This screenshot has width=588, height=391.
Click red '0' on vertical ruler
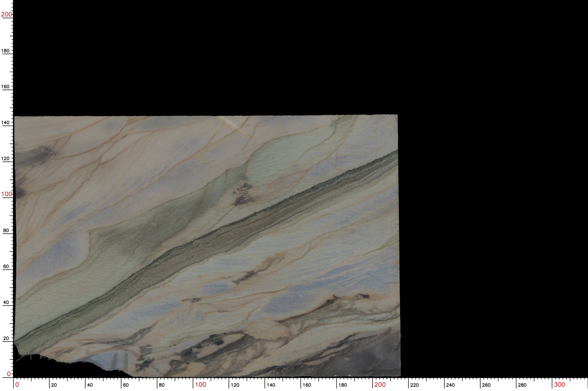point(9,374)
